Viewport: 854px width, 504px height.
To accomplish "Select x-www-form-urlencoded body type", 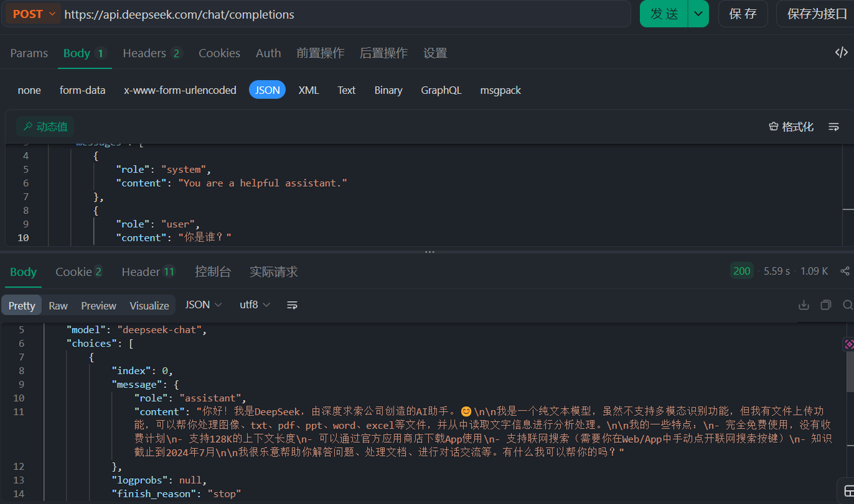I will (180, 90).
